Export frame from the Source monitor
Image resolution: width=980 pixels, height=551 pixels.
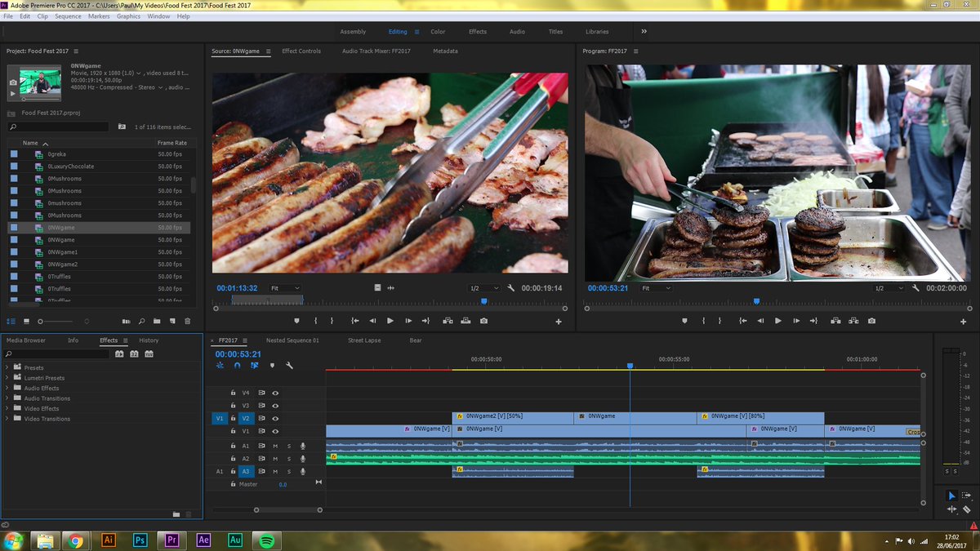click(483, 321)
